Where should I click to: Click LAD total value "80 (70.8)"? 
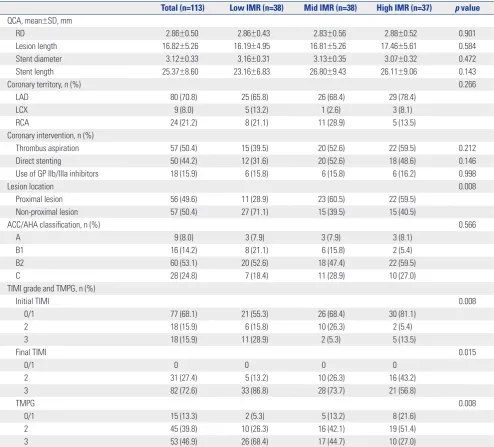184,97
